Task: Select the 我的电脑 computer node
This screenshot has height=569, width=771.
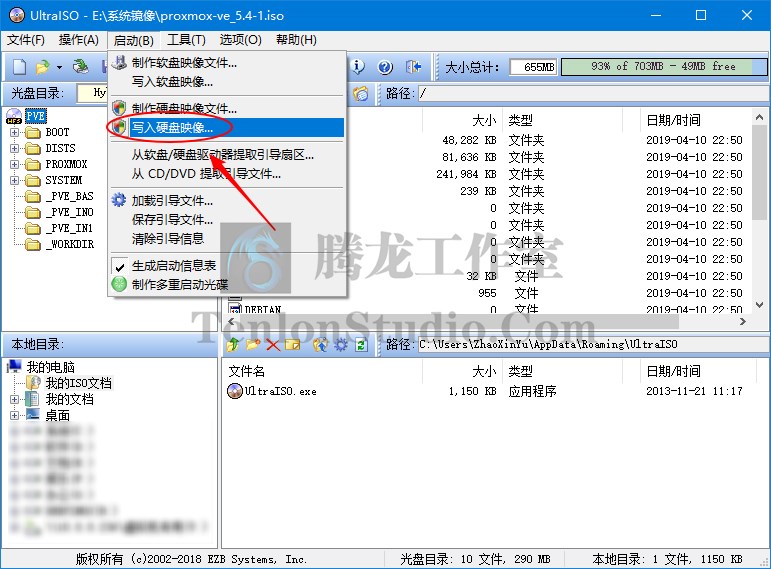Action: coord(50,367)
